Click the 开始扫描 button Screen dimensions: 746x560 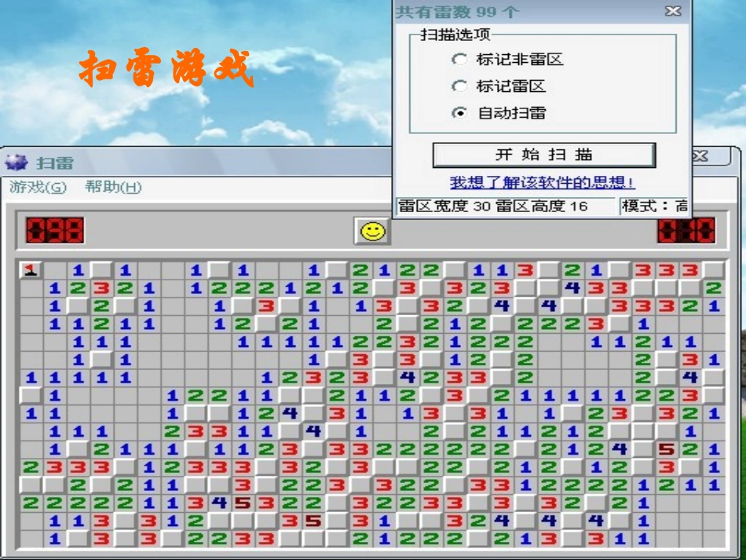(544, 155)
